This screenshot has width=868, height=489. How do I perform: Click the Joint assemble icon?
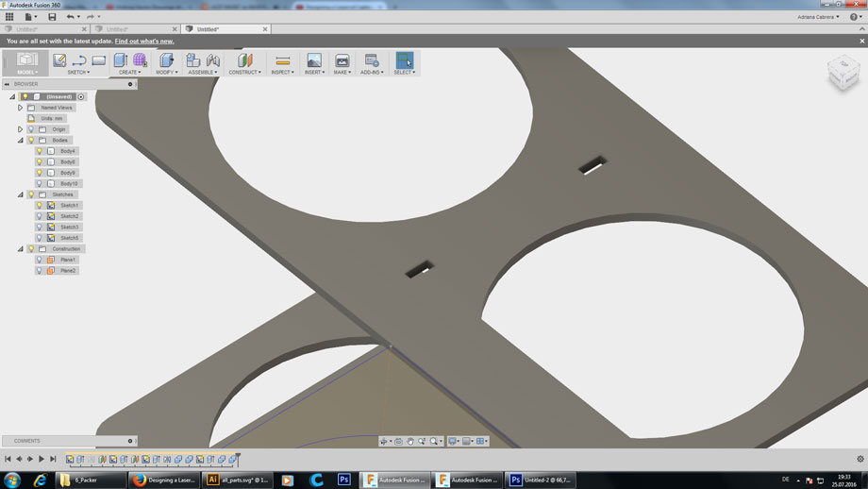pos(212,59)
